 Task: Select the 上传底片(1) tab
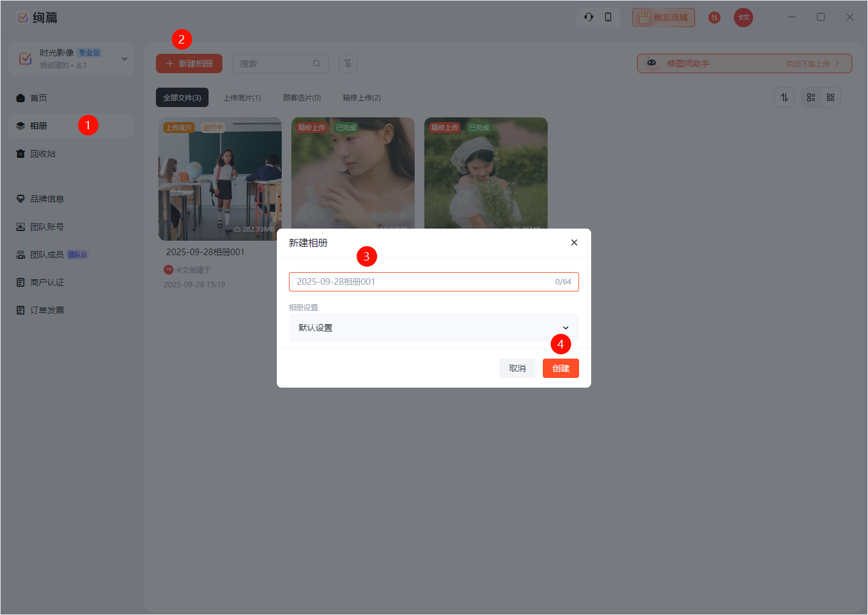(242, 97)
